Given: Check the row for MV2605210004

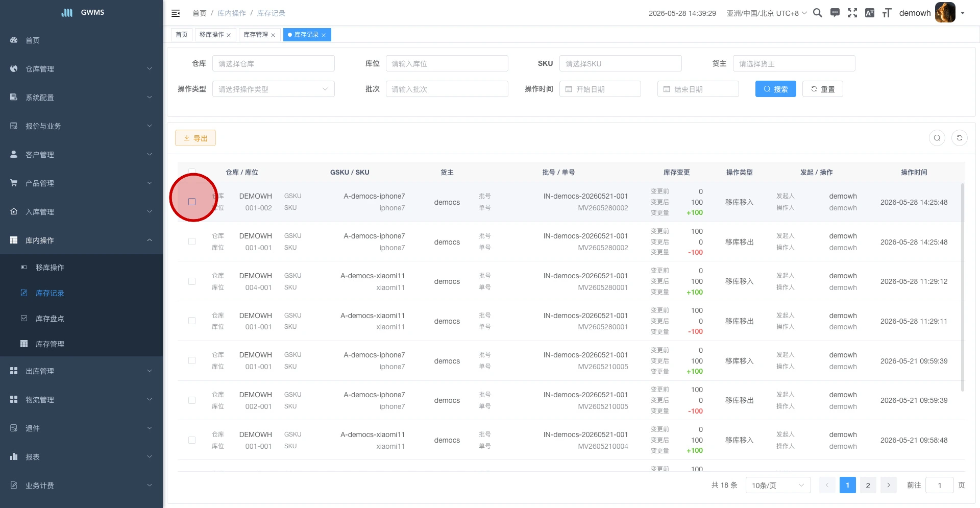Looking at the screenshot, I should pyautogui.click(x=192, y=440).
